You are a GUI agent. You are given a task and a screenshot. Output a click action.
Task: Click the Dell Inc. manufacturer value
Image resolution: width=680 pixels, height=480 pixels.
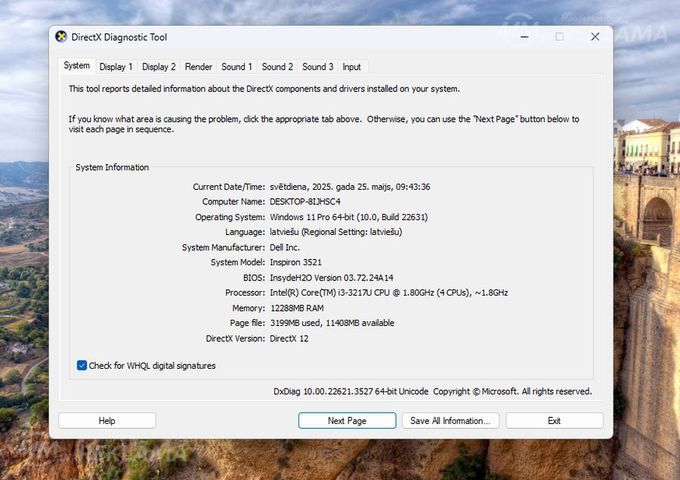click(284, 247)
